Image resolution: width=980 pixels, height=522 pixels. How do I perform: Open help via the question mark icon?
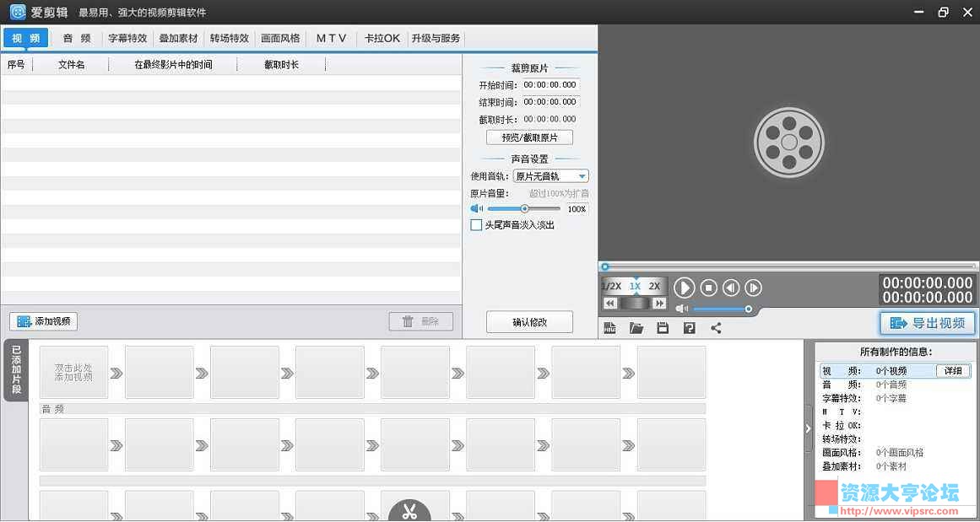[690, 328]
